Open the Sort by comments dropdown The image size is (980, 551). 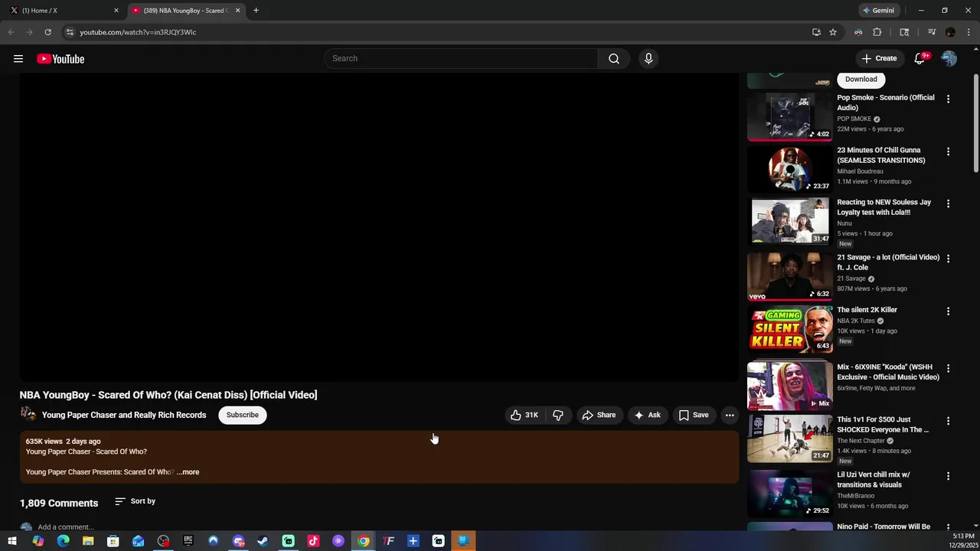click(135, 501)
